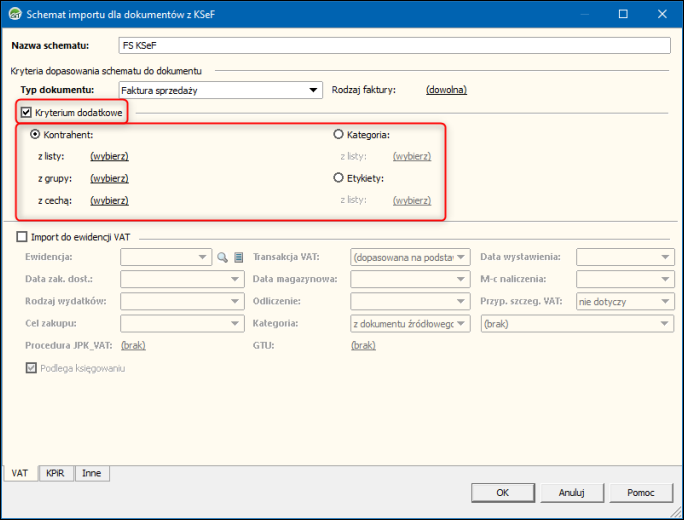Screen dimensions: 684x520
Task: Open the Odliczenie dropdown
Action: tap(410, 301)
